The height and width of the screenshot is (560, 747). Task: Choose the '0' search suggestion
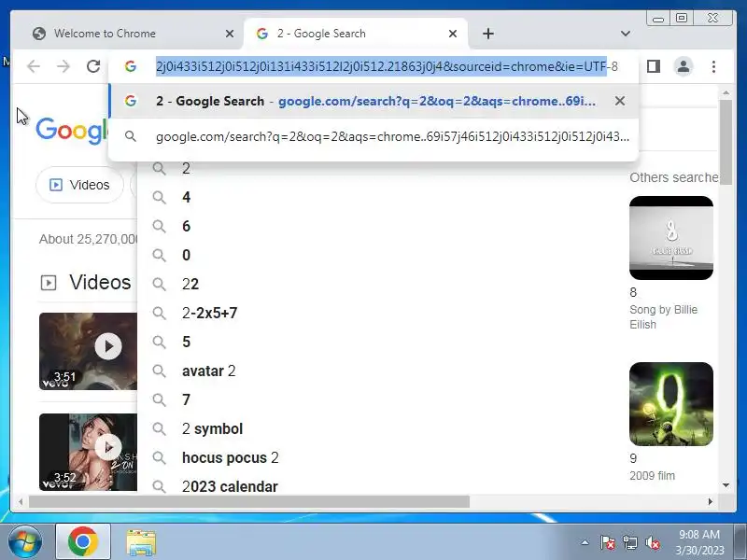[x=186, y=255]
